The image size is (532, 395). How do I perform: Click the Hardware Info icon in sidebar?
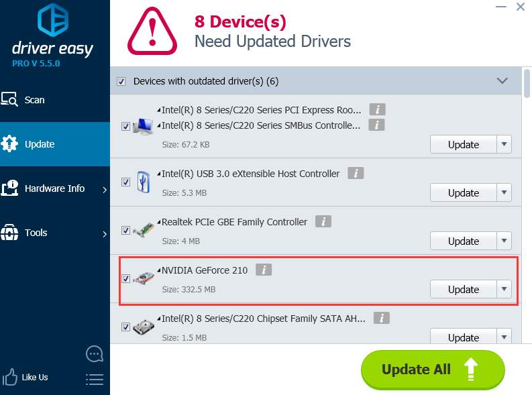click(x=10, y=188)
